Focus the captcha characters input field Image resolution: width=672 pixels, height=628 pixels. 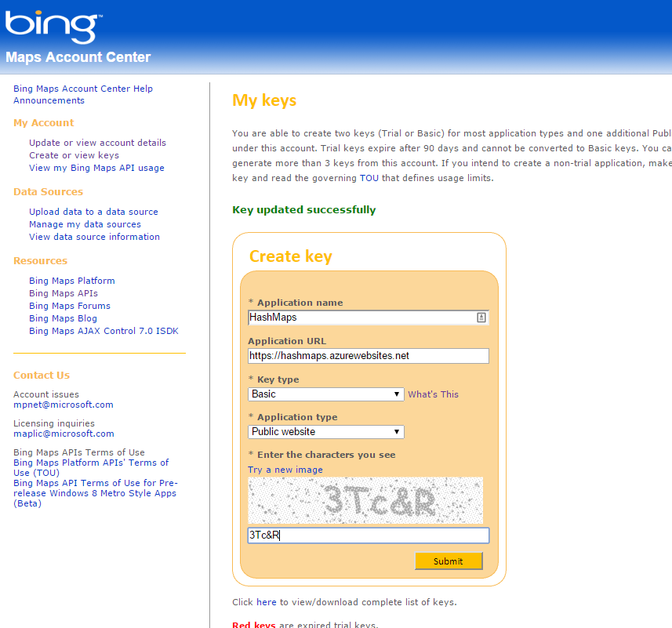[x=369, y=535]
